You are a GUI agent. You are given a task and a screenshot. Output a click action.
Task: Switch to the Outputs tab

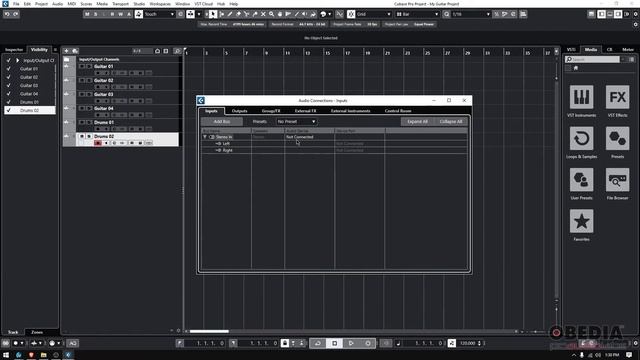240,111
